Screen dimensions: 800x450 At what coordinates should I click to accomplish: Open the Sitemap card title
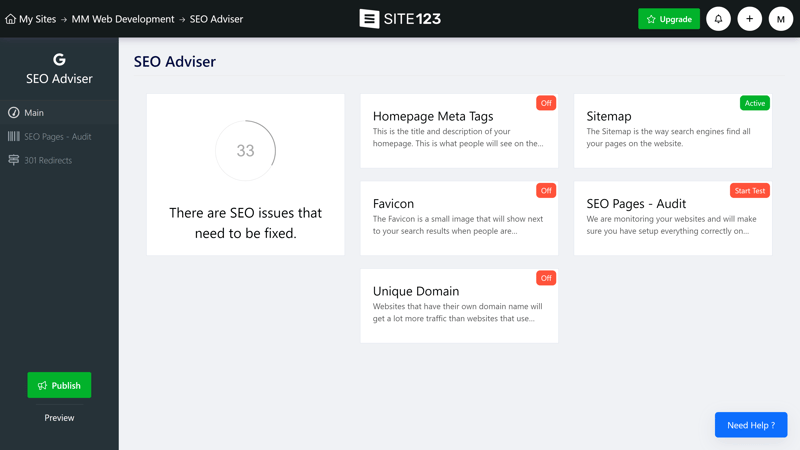point(609,116)
